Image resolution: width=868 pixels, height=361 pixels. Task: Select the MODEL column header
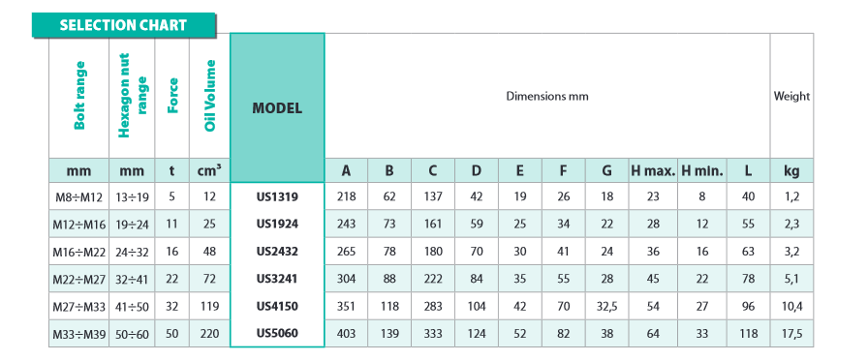(x=277, y=107)
